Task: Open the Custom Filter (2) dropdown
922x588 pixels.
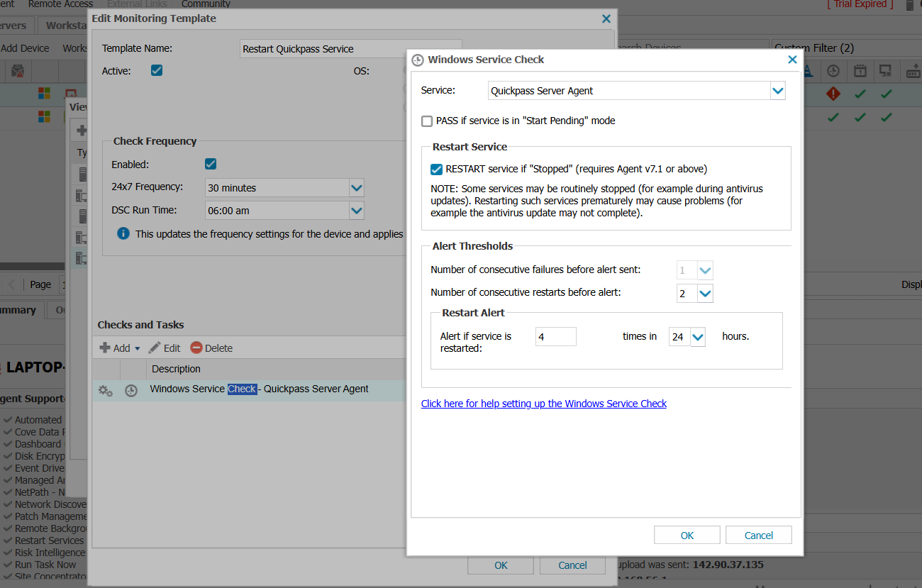Action: pyautogui.click(x=846, y=48)
